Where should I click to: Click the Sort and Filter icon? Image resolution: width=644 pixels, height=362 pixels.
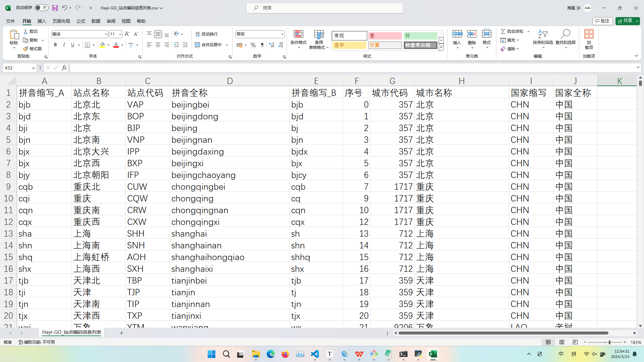[x=543, y=34]
